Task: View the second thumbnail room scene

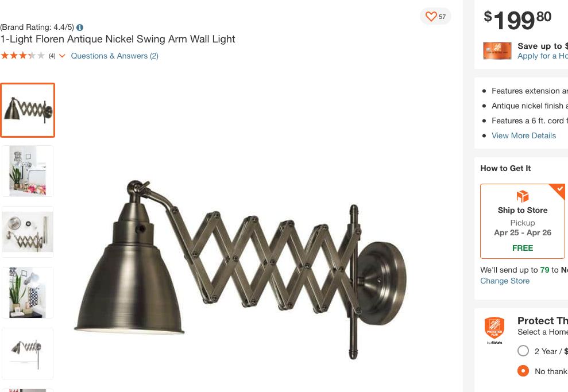Action: coord(28,171)
